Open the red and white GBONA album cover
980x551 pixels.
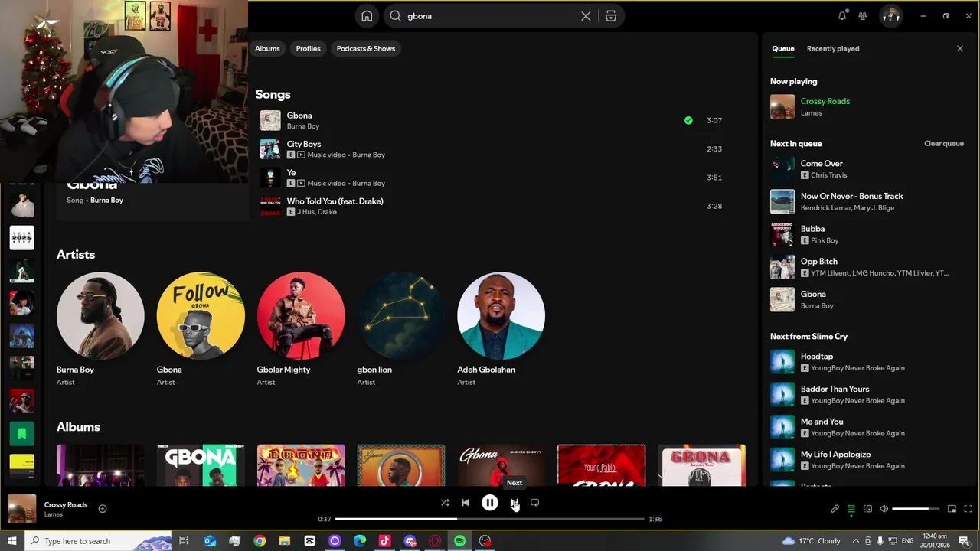[x=701, y=465]
